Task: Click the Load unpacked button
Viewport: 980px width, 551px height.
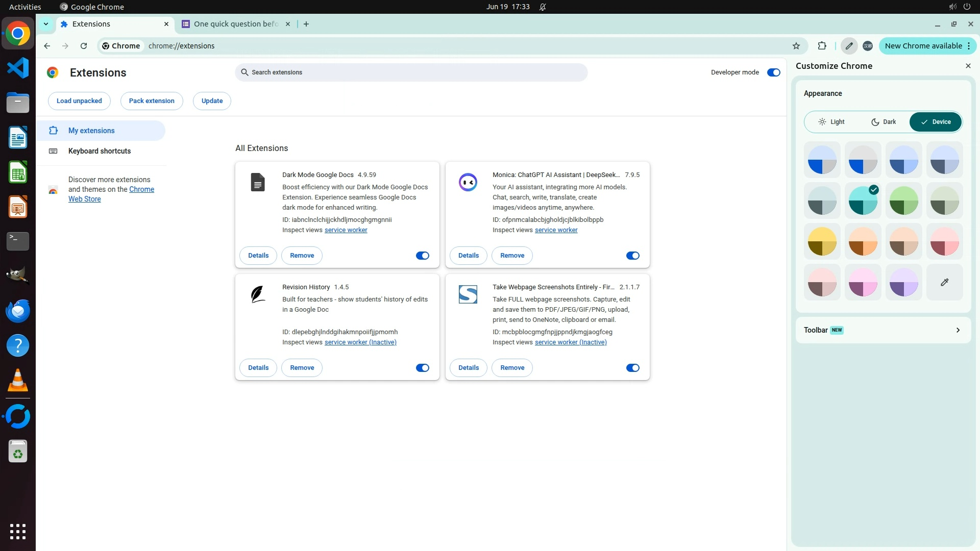Action: coord(79,101)
